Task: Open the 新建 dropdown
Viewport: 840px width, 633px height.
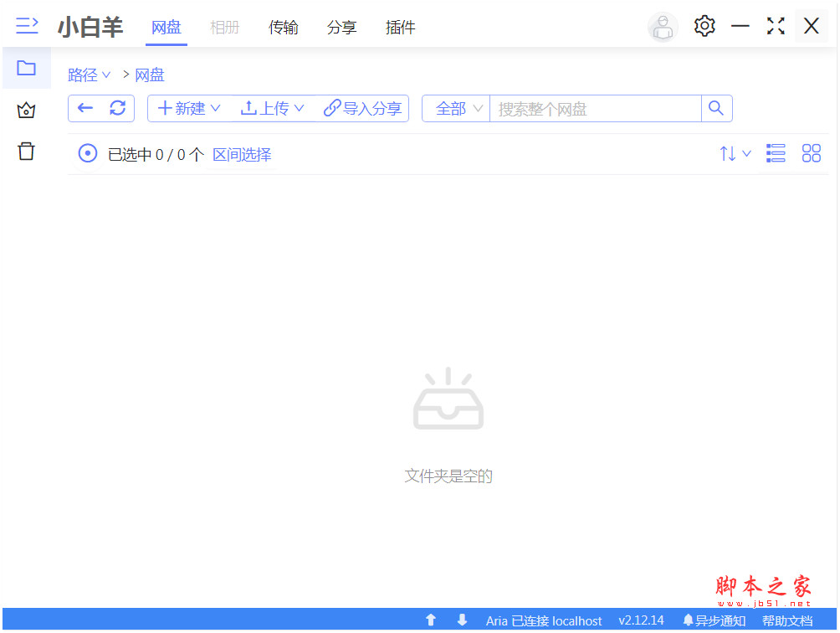Action: [x=189, y=108]
